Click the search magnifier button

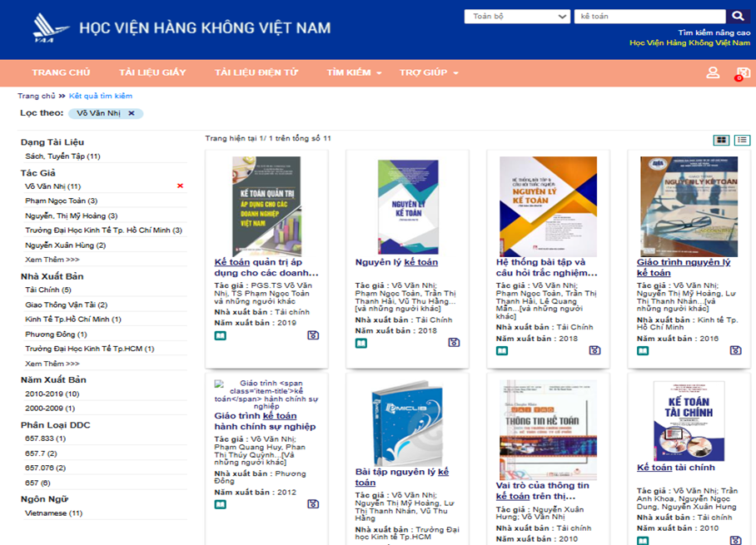coord(738,16)
